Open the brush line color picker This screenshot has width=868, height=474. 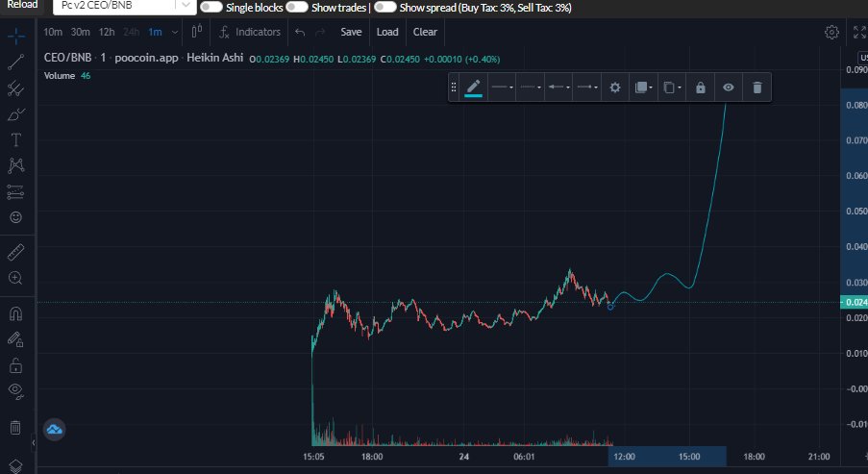click(x=473, y=87)
